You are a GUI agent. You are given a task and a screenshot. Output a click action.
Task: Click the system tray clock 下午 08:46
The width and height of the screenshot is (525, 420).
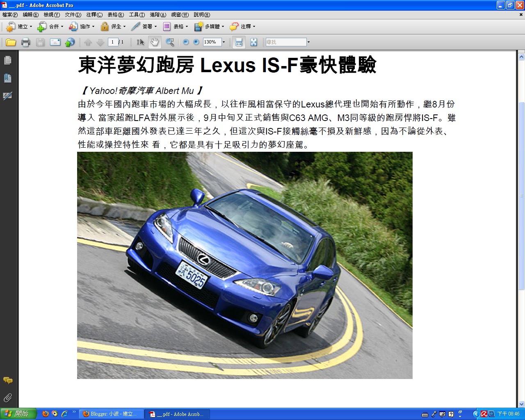pos(509,414)
